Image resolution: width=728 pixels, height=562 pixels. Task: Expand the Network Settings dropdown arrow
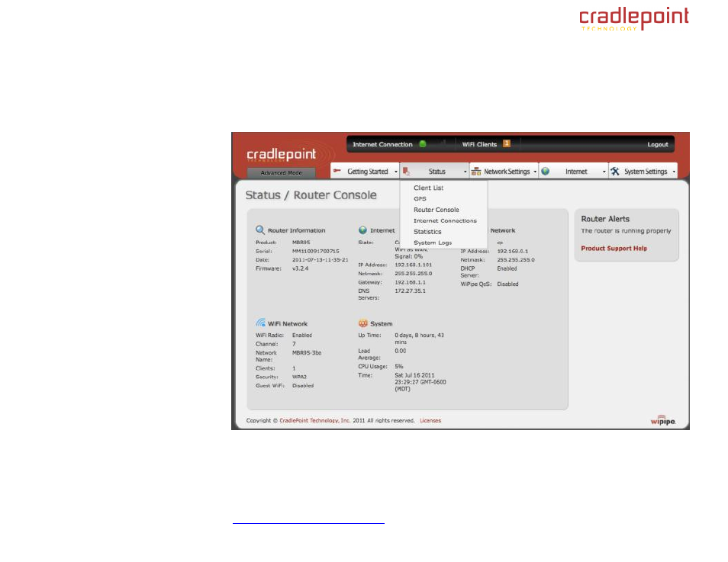(535, 172)
